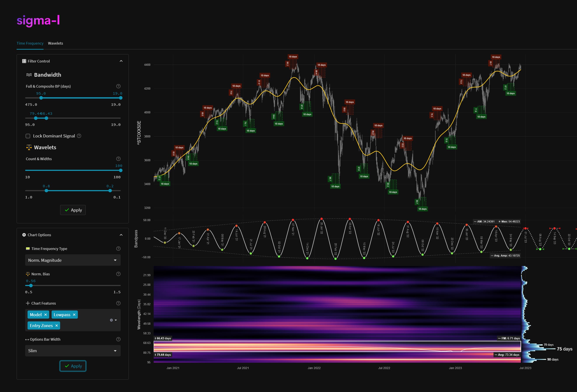The image size is (577, 392).
Task: Click the wavelet count slider handle at 100
Action: coord(121,170)
